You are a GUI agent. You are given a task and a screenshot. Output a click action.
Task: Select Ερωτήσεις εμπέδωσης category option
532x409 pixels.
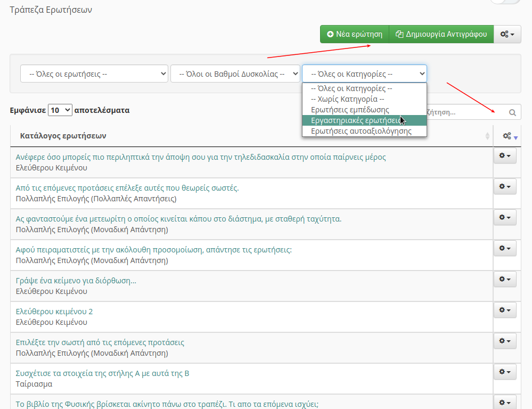point(364,110)
